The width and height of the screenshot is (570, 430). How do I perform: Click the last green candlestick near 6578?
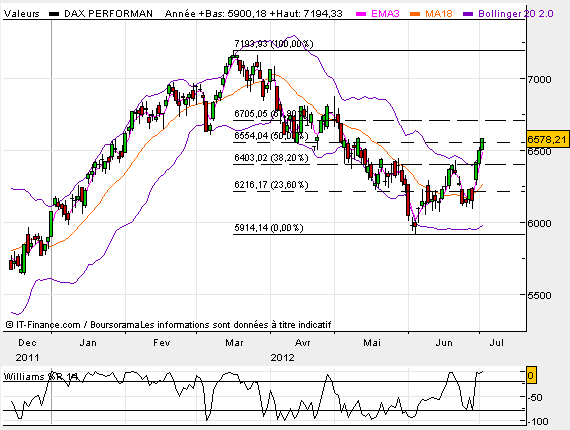point(482,144)
